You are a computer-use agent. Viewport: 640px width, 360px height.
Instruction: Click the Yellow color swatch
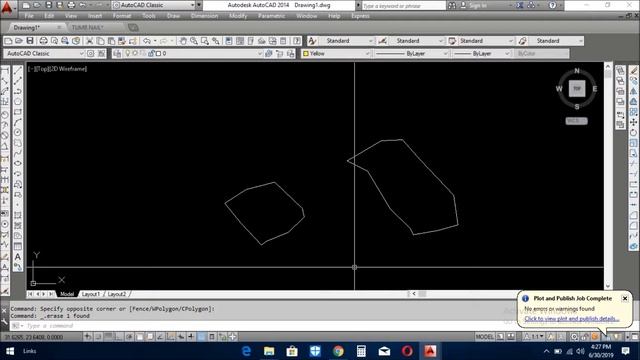point(306,53)
